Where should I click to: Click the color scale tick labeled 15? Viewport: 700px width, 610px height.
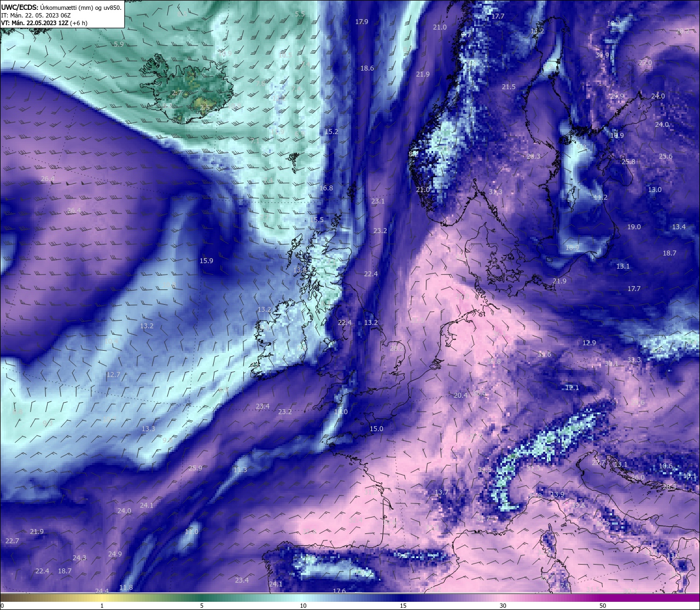tap(402, 606)
